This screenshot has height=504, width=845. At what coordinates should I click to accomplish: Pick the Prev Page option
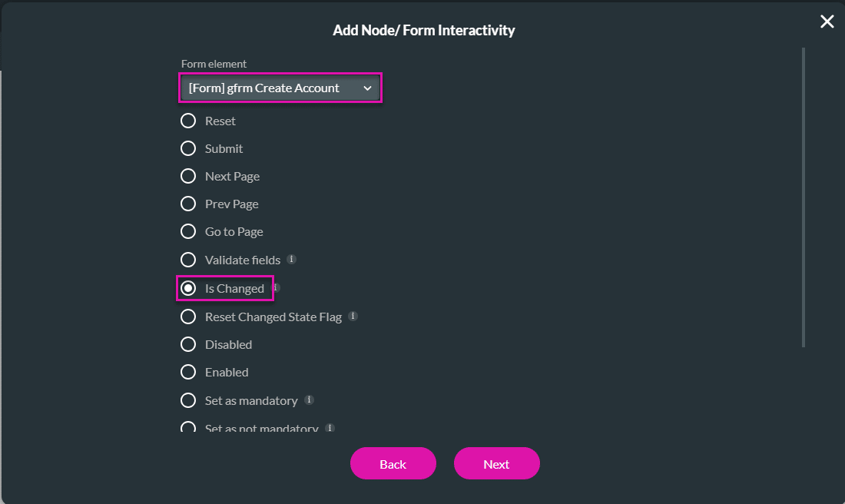point(188,204)
